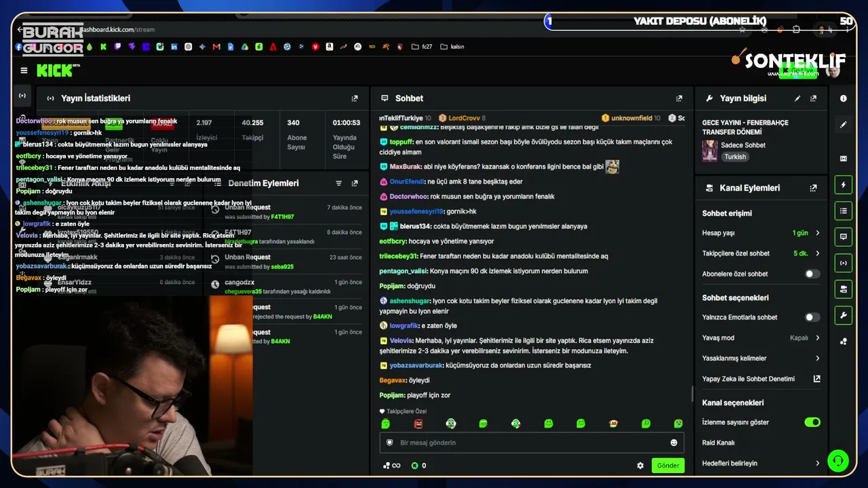Open Yapay Zeka ile Sohbet Denetimi external link

pos(816,379)
